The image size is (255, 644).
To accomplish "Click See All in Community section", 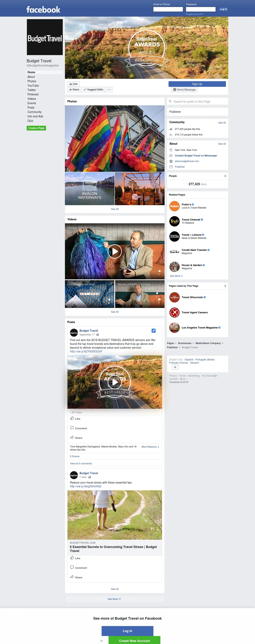I will click(x=222, y=123).
